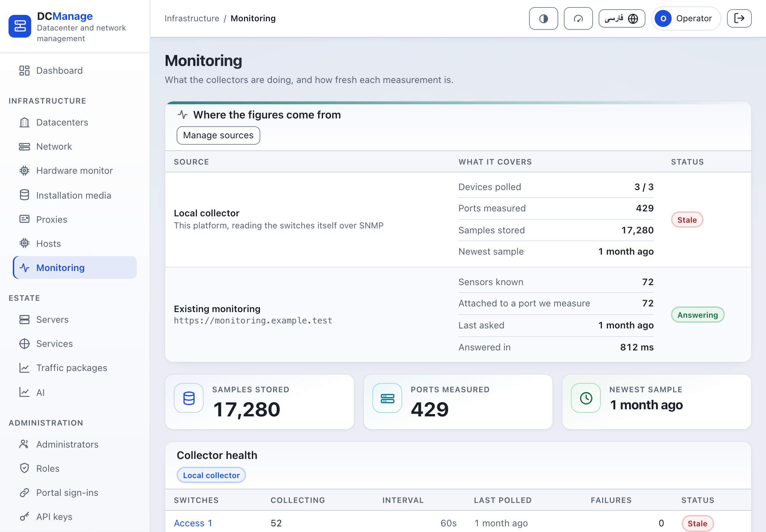Screen dimensions: 766x532
Task: Click the Stale badge in Access 1 row
Action: 698,523
